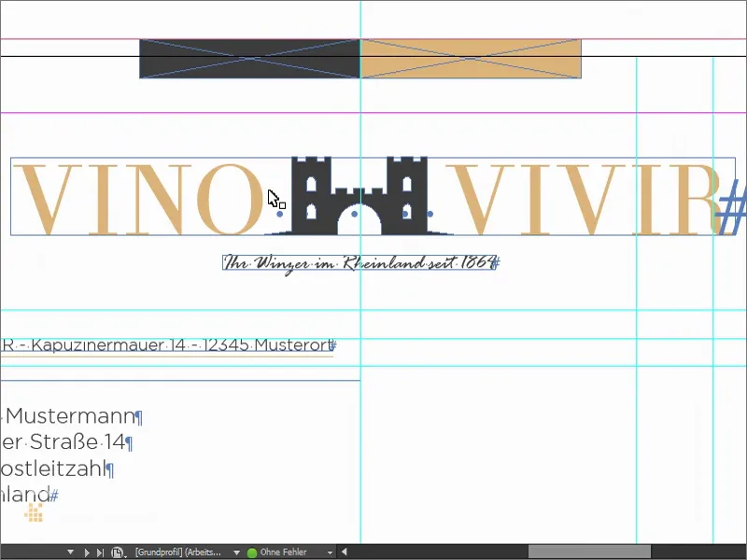Click the horizontal scrollbar thumb

(x=589, y=553)
